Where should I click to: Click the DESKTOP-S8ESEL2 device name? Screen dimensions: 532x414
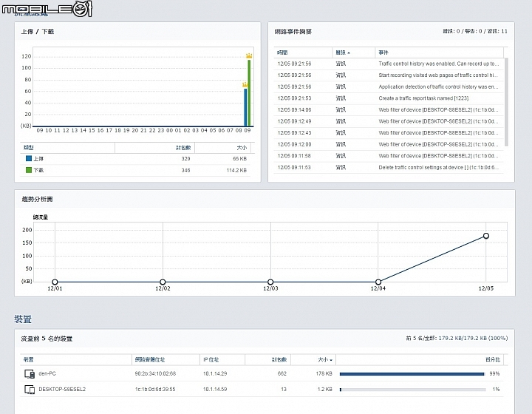[62, 390]
